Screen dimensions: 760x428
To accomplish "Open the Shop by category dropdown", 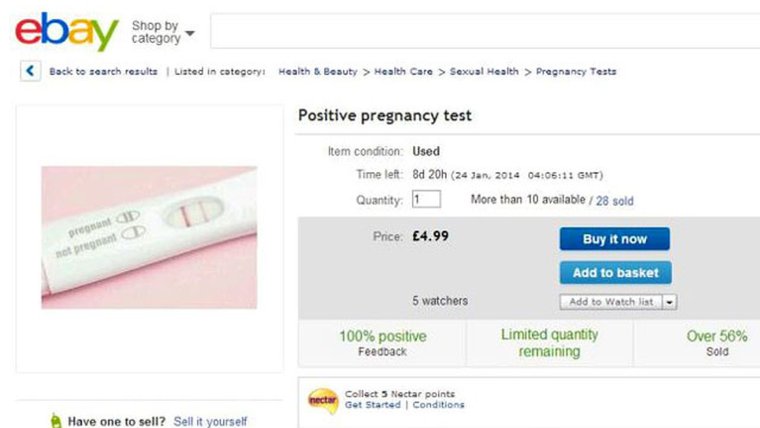I will point(162,32).
